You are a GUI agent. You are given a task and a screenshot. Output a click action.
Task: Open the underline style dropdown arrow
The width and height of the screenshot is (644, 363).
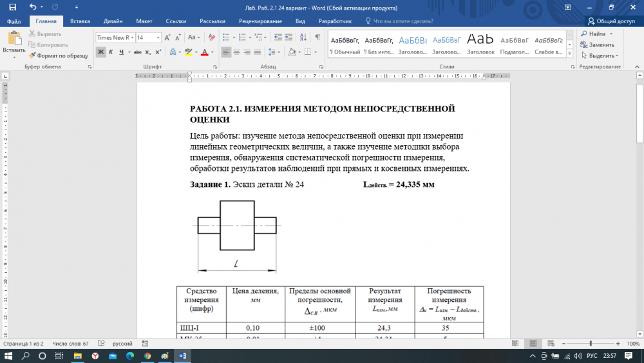[x=129, y=52]
